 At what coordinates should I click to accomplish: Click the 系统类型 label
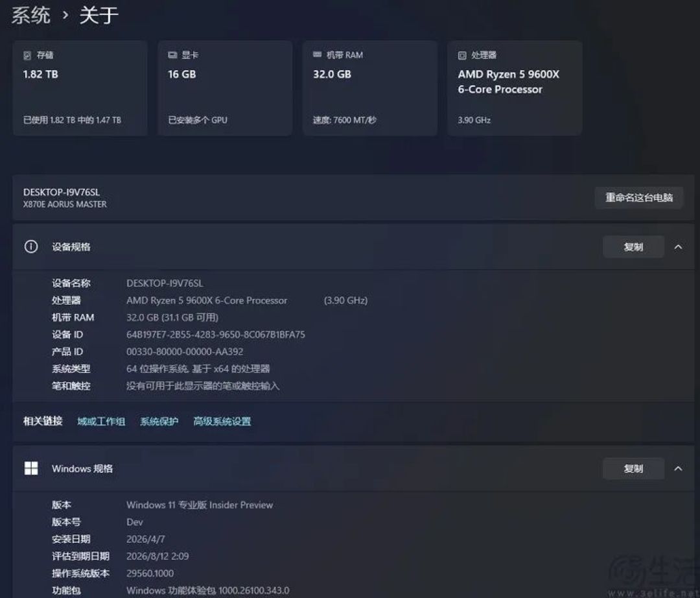coord(71,368)
